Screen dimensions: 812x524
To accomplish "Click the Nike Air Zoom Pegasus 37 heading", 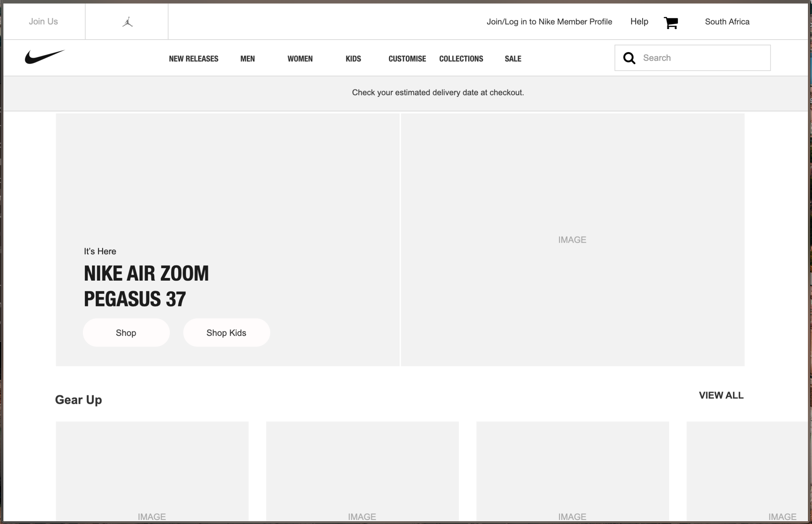I will (146, 286).
